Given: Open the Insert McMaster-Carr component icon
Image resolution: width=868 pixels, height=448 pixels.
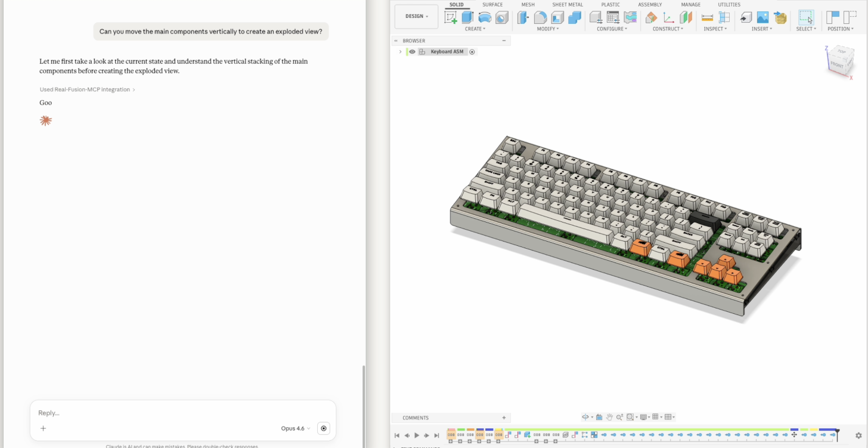Looking at the screenshot, I should click(x=780, y=18).
